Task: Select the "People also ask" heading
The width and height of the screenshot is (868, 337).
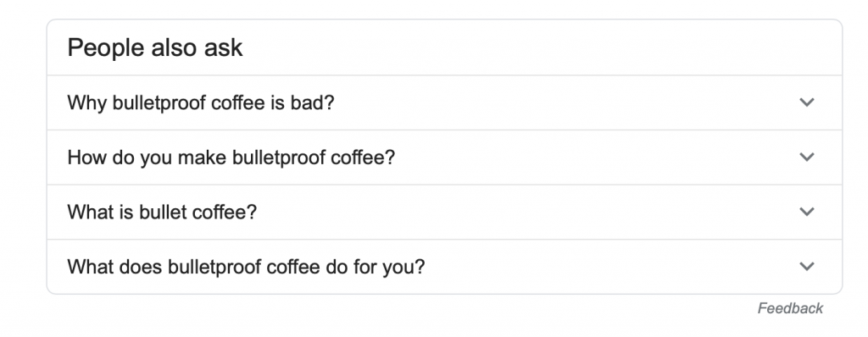Action: click(155, 47)
